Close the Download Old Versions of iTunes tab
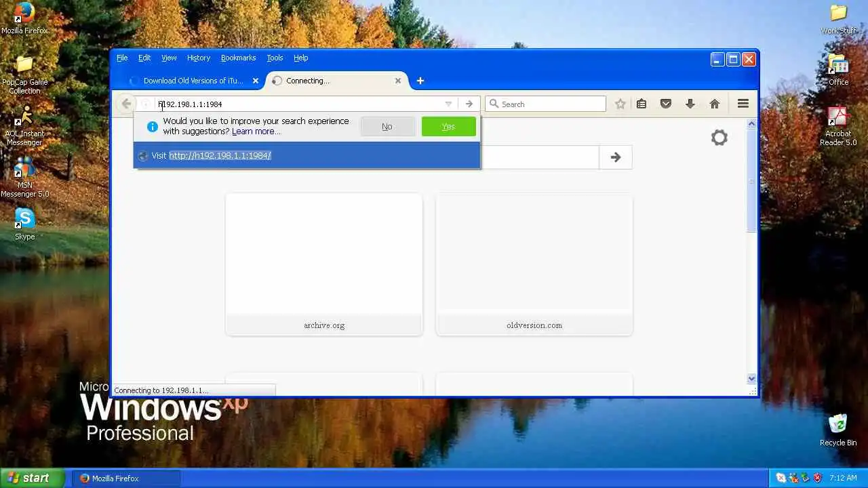868x488 pixels. click(x=256, y=81)
